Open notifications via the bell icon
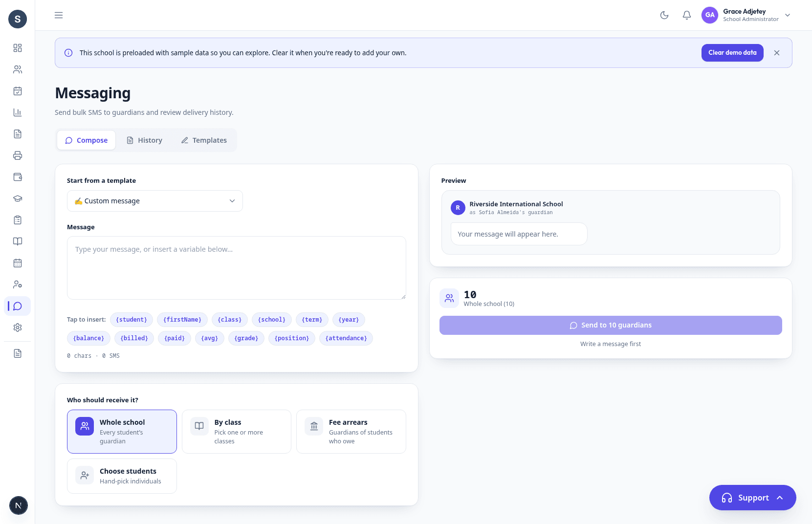The height and width of the screenshot is (524, 812). pos(687,15)
